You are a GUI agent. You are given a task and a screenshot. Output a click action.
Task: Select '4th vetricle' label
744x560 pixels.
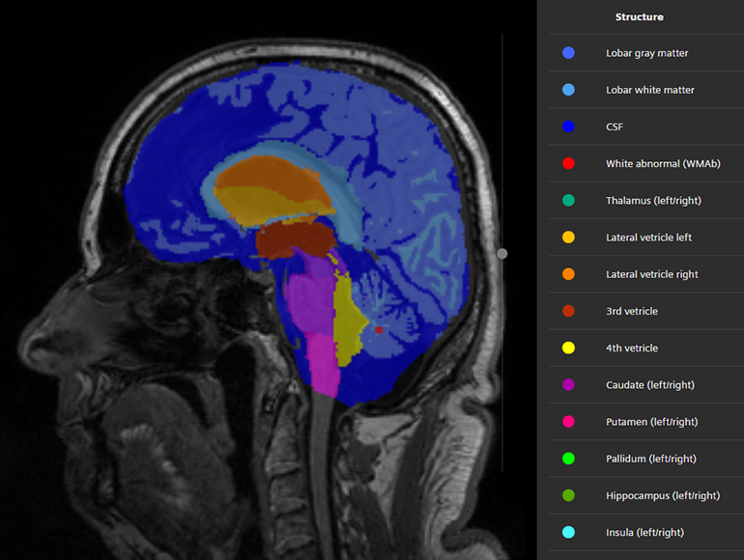pyautogui.click(x=632, y=348)
